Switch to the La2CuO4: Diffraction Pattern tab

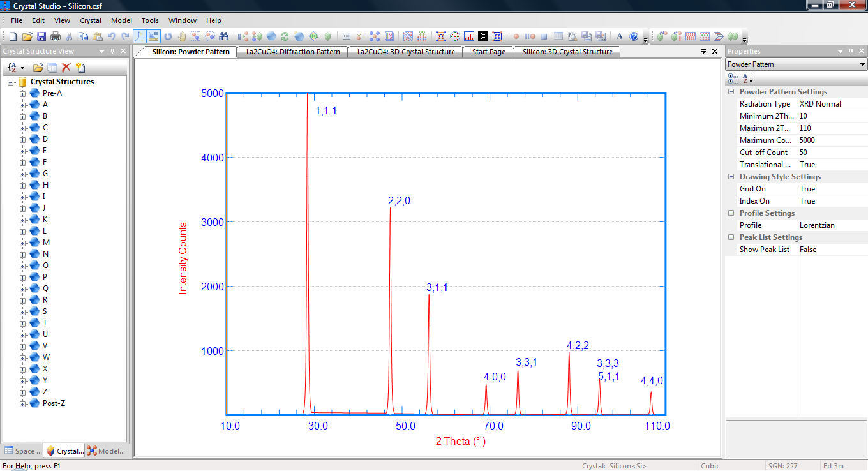[292, 52]
